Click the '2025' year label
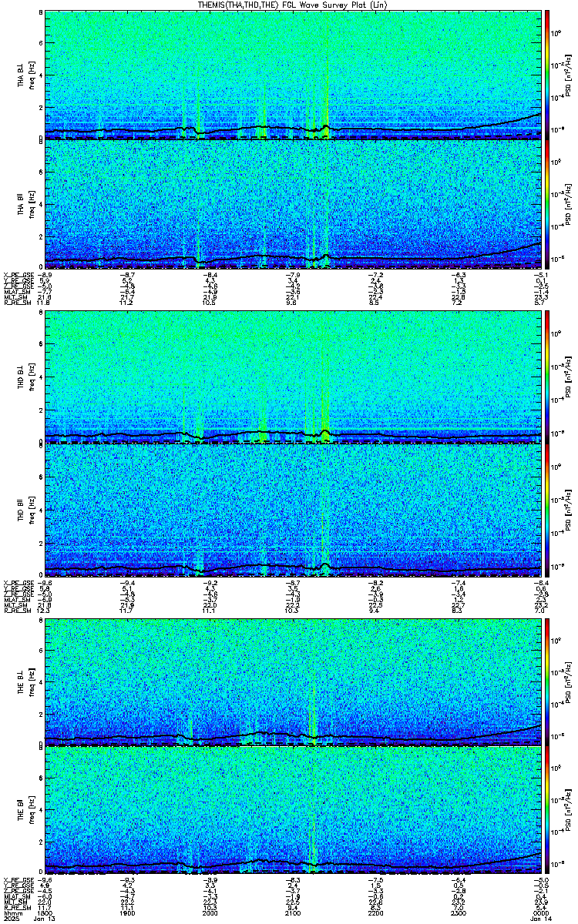The image size is (578, 924). click(x=12, y=919)
